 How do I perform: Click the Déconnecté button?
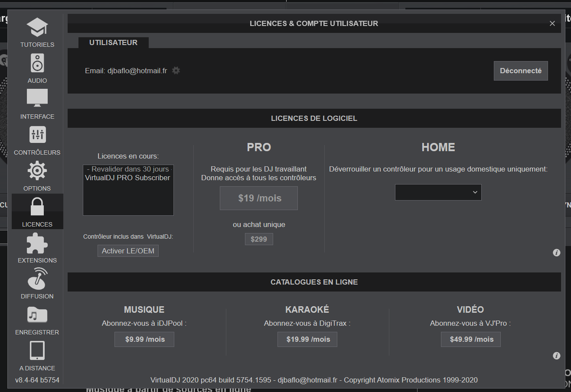click(520, 71)
